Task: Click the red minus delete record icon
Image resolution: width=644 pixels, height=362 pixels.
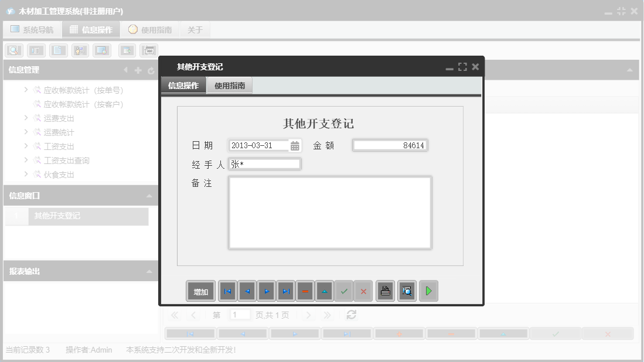Action: (305, 291)
